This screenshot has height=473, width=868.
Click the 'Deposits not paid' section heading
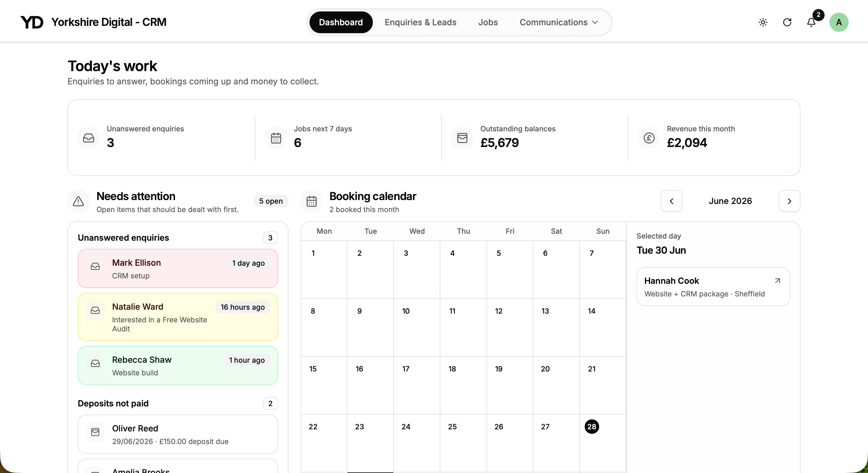click(113, 404)
